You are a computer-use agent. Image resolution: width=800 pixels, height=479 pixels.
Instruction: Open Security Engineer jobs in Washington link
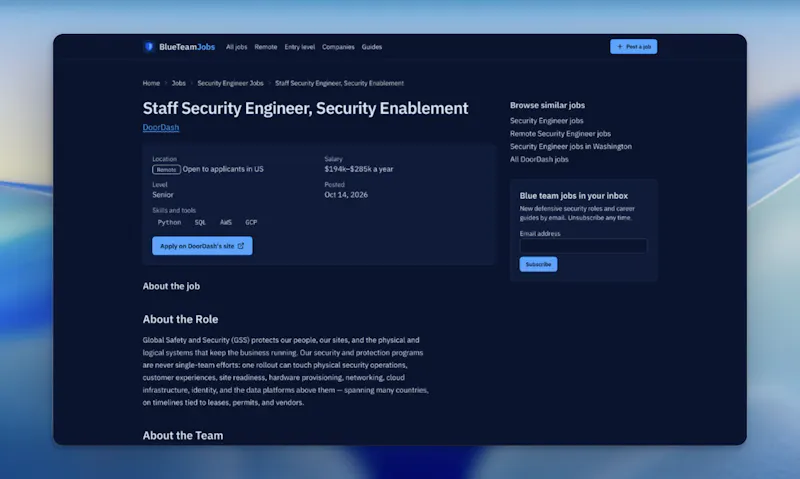pos(571,146)
